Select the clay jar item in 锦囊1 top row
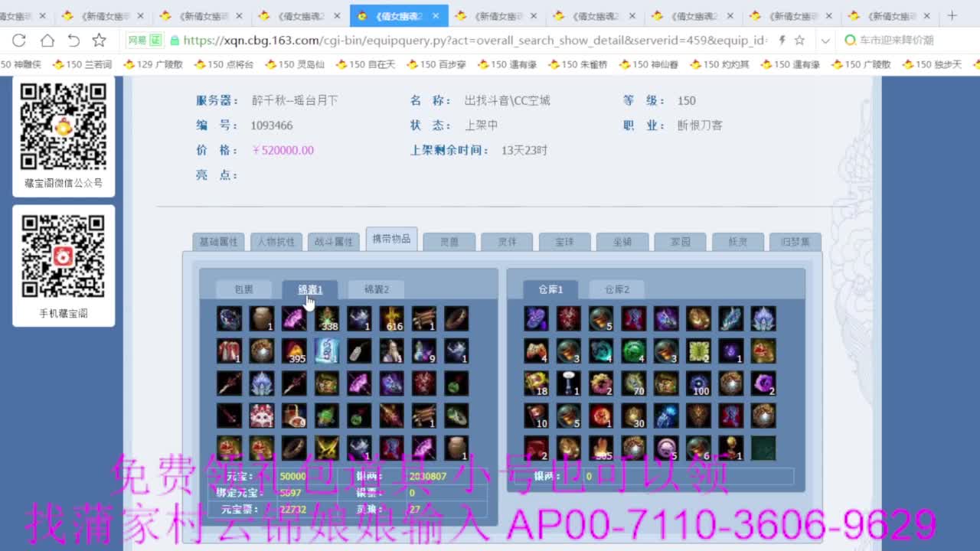 pyautogui.click(x=262, y=318)
